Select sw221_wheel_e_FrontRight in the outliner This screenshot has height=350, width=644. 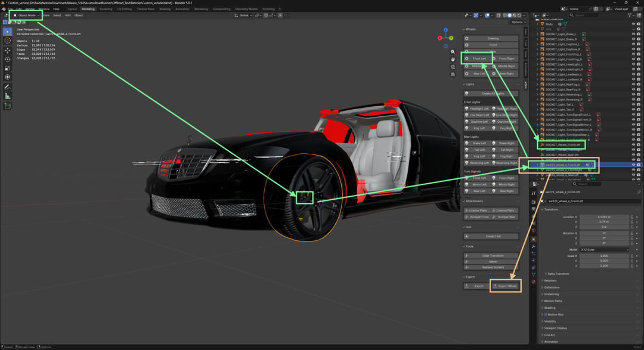pos(563,170)
